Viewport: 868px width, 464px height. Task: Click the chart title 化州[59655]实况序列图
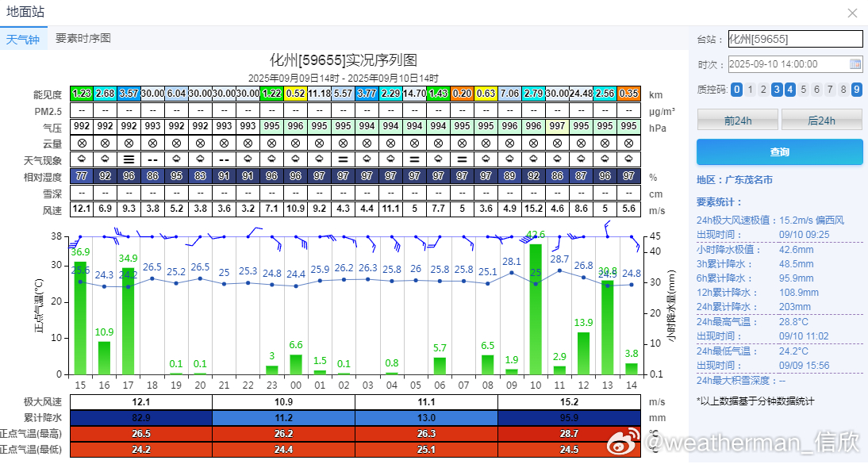click(x=344, y=59)
